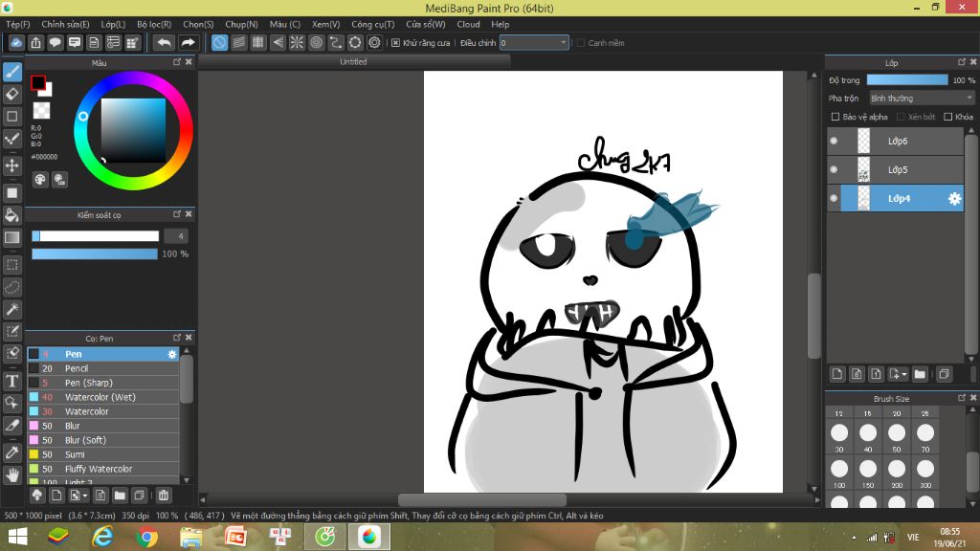
Task: Toggle Cạnh mềm checkbox
Action: [581, 43]
